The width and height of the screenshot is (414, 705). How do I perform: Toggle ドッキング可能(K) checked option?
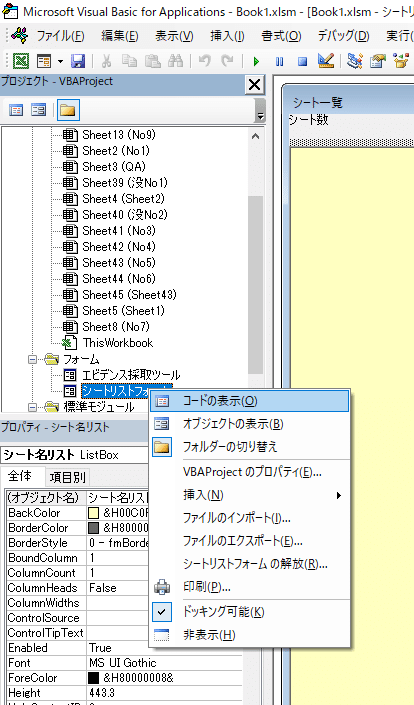249,612
